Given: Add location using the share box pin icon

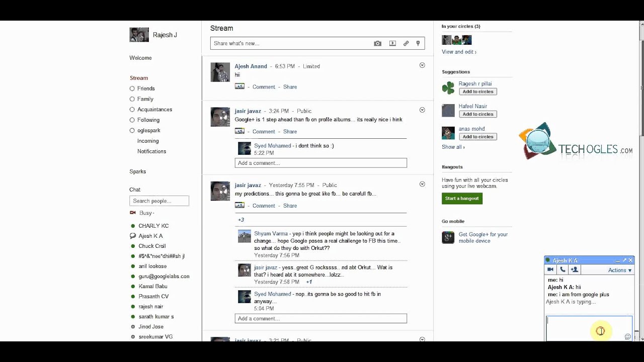Looking at the screenshot, I should pyautogui.click(x=418, y=44).
